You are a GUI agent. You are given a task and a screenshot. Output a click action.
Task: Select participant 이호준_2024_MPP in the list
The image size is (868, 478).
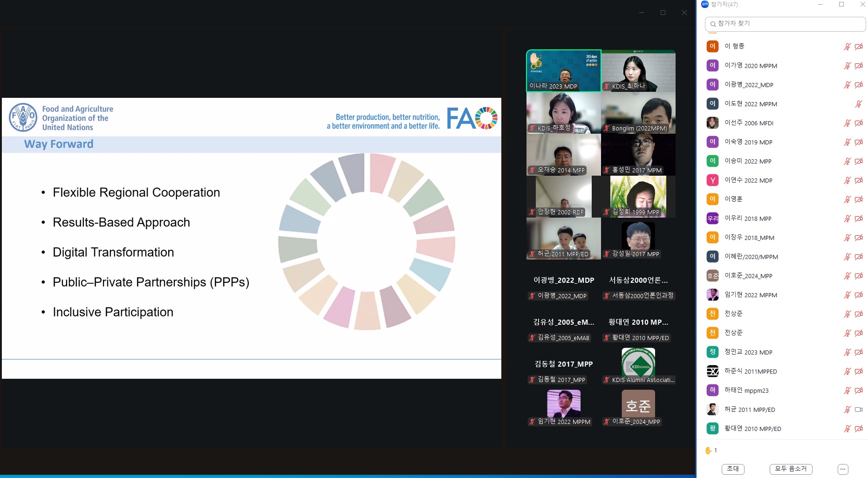pos(748,276)
